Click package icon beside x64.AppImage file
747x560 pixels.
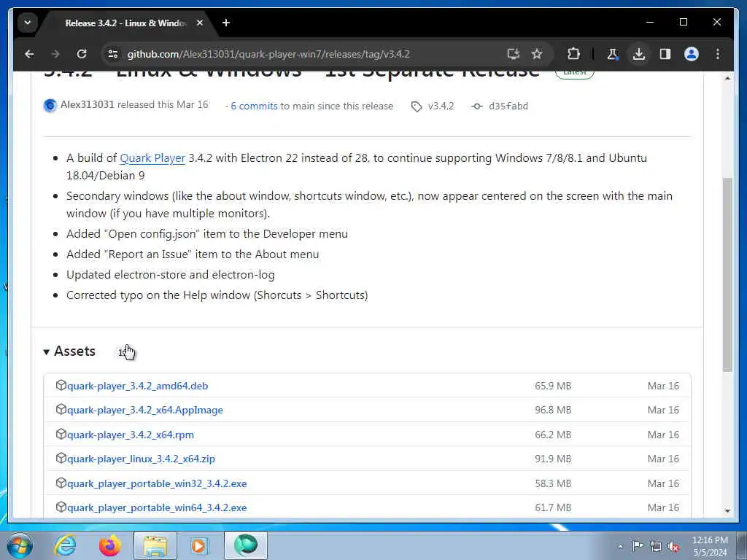click(x=61, y=410)
